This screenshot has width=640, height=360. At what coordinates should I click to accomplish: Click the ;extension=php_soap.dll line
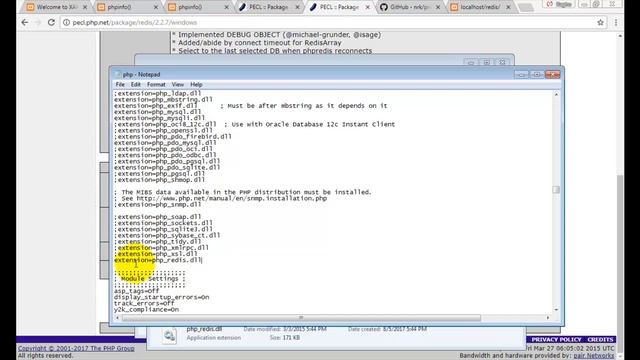coord(158,217)
